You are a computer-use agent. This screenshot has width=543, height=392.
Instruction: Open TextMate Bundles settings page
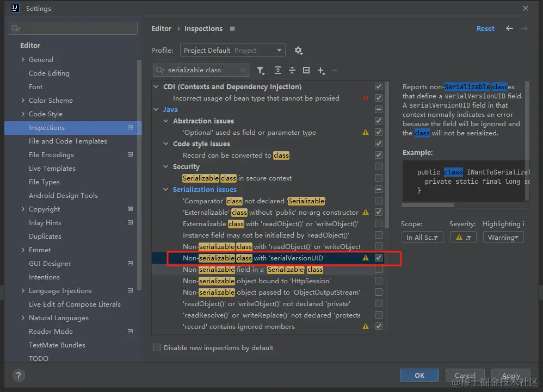coord(57,345)
